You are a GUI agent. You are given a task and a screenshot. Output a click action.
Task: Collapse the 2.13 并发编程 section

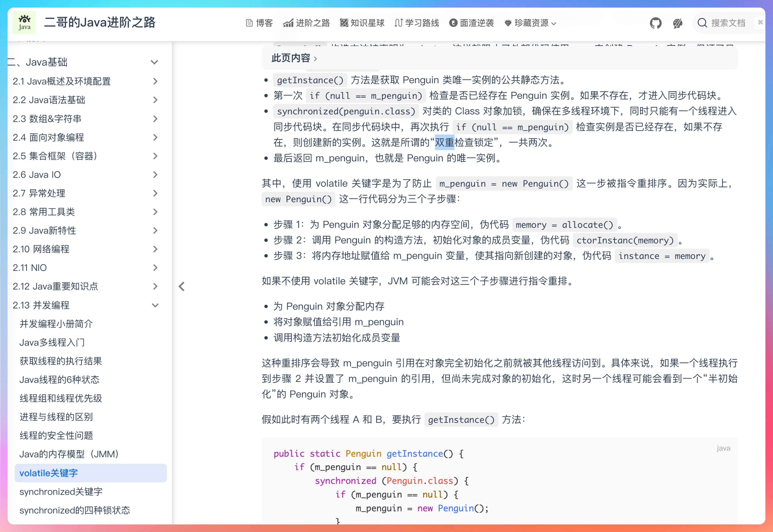[155, 305]
